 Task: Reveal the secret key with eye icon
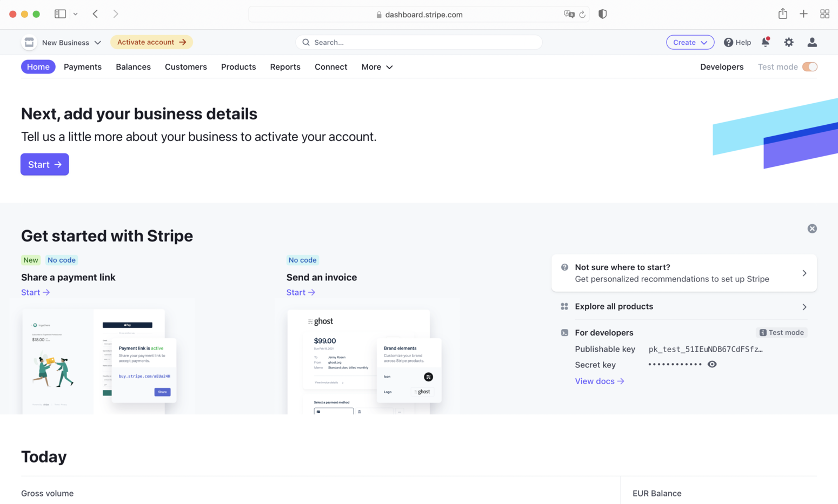712,364
